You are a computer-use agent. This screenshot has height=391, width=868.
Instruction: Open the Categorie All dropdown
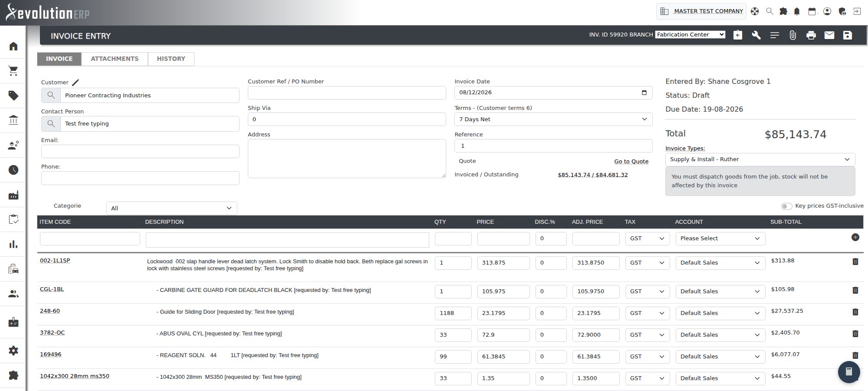click(x=171, y=208)
